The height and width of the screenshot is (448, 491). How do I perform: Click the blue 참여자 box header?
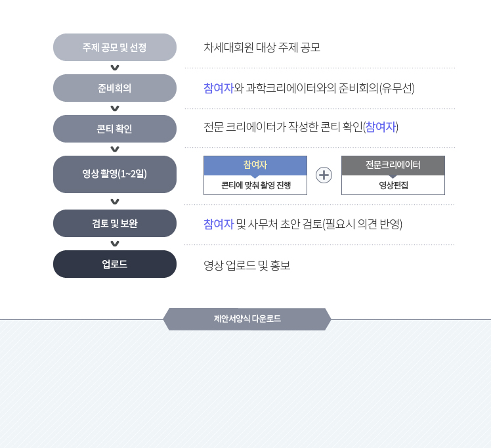pos(255,166)
